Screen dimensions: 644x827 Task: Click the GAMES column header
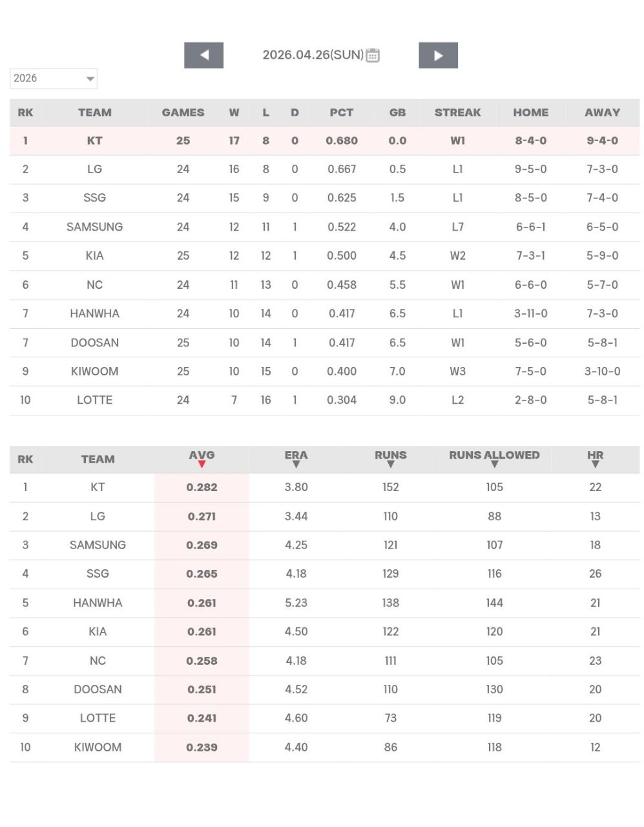click(x=183, y=112)
